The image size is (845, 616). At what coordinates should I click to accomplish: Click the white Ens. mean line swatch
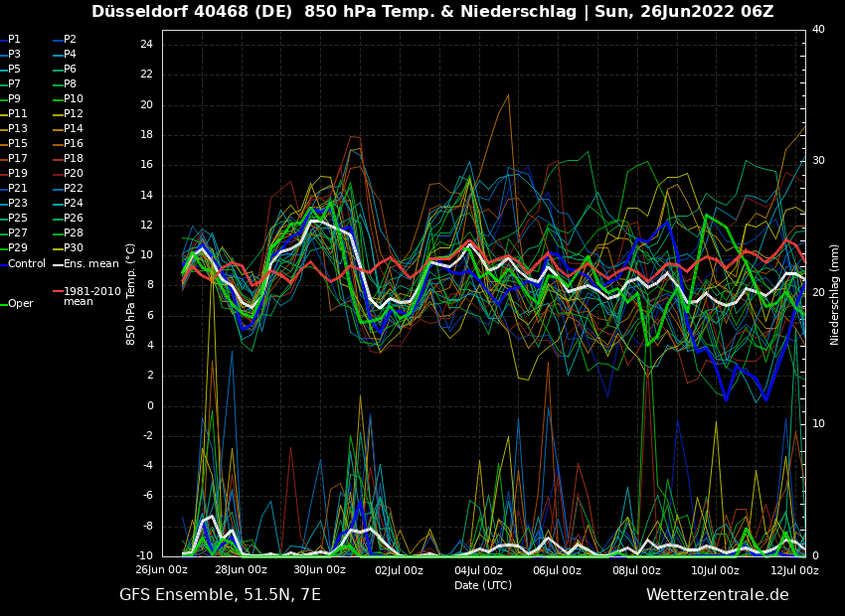click(58, 264)
